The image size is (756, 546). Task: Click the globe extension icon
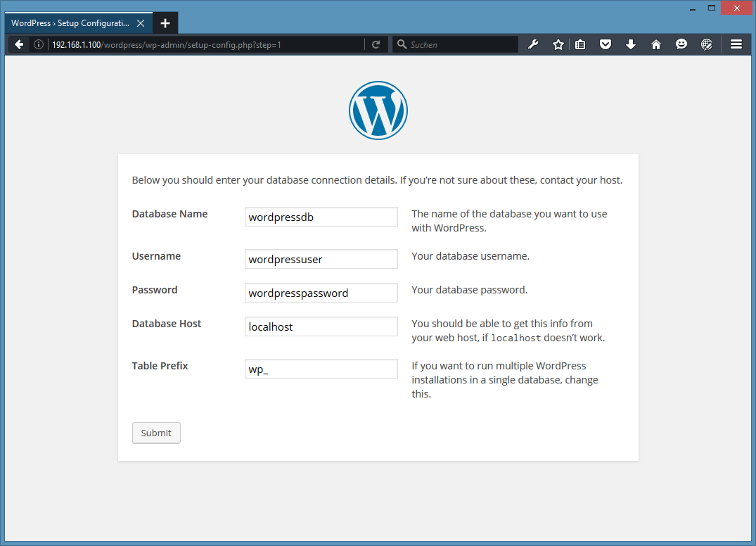click(x=706, y=45)
